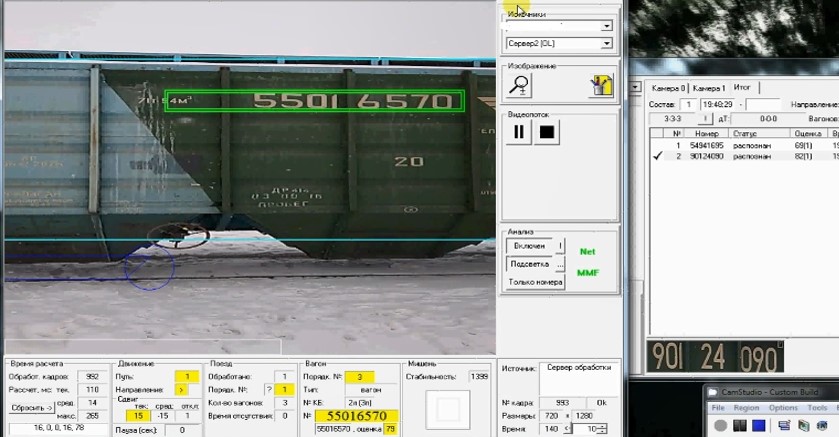
Task: Click the CamStudio toggle view icon
Action: click(786, 426)
